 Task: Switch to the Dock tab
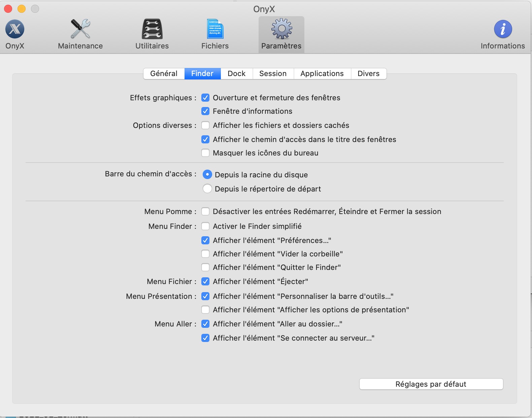(x=237, y=74)
